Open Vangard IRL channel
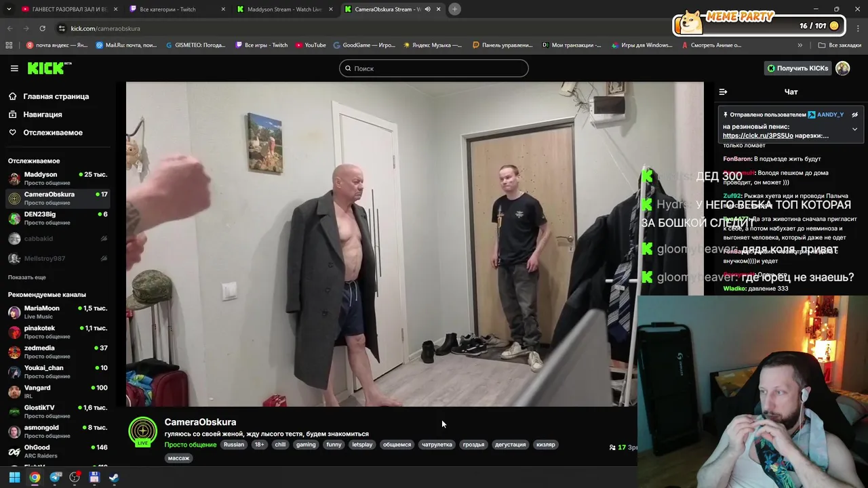This screenshot has height=488, width=868. pyautogui.click(x=58, y=392)
